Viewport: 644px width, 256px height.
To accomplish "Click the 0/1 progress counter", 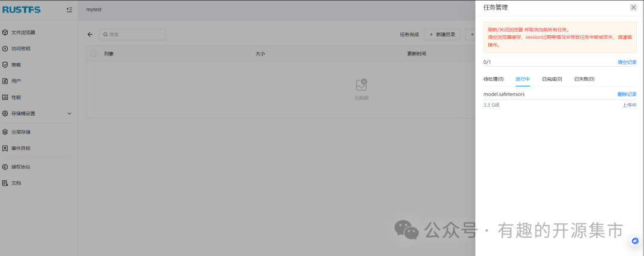I will click(x=487, y=62).
